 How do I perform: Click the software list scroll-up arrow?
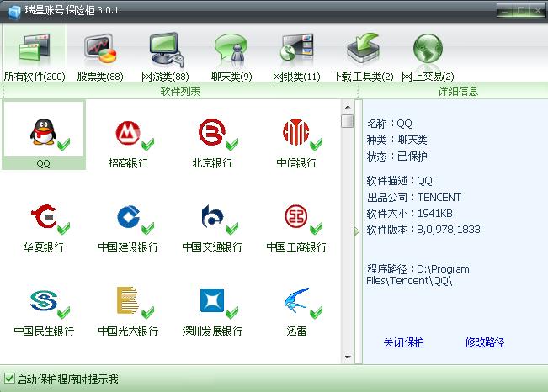click(x=348, y=107)
